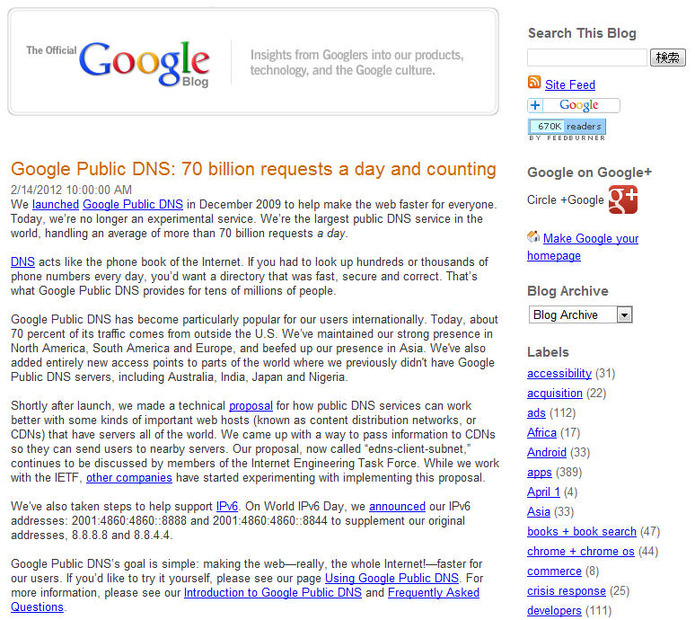Select the ads label
The height and width of the screenshot is (620, 695).
pyautogui.click(x=536, y=413)
